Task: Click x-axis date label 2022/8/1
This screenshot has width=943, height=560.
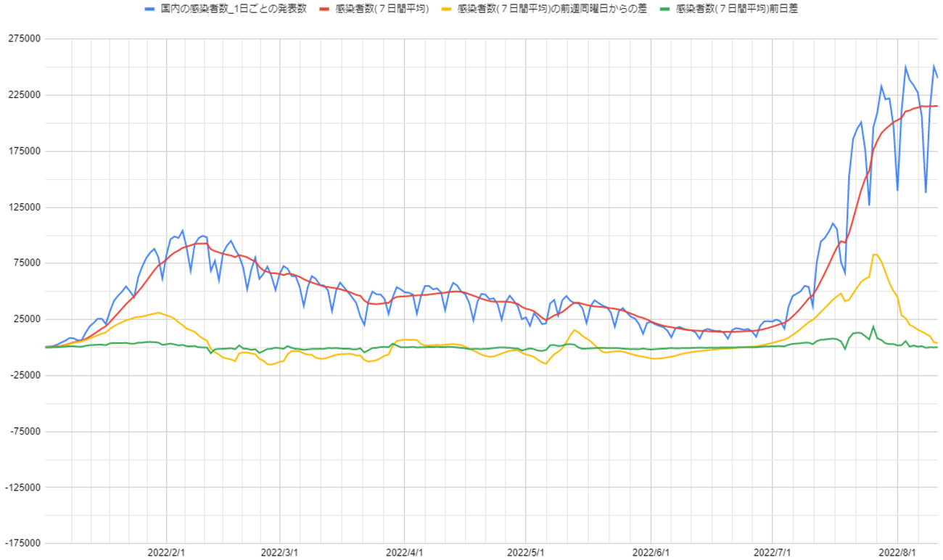Action: [x=897, y=553]
